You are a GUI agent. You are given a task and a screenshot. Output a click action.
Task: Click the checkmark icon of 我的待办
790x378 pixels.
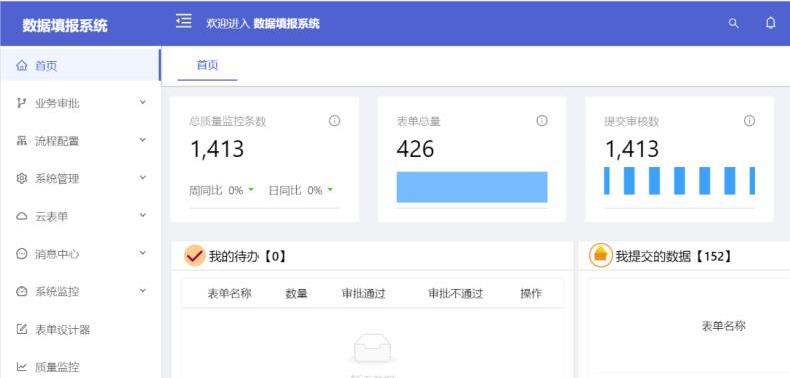pos(194,256)
